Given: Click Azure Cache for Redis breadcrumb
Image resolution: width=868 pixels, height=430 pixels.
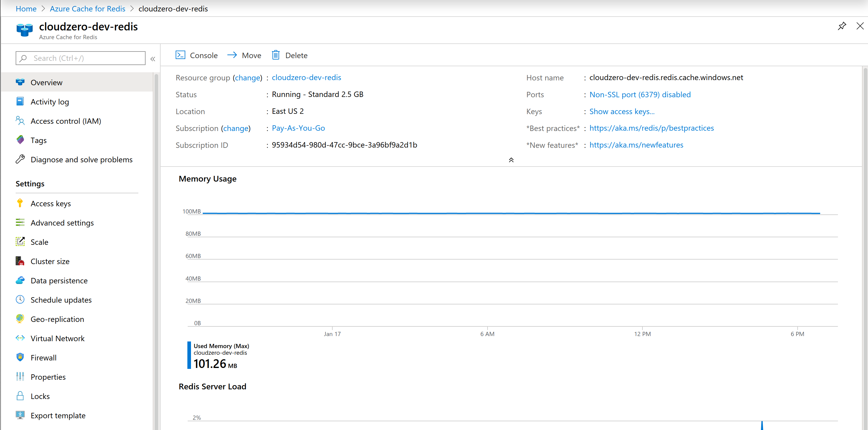Looking at the screenshot, I should (x=87, y=8).
